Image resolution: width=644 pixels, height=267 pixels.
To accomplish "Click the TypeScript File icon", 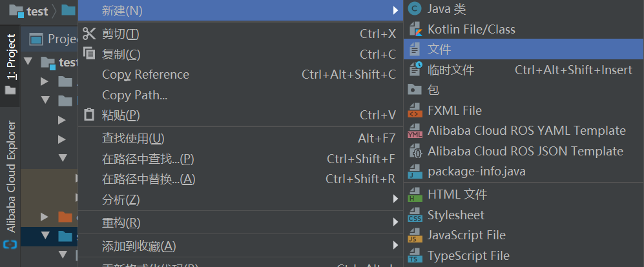I will [x=415, y=256].
